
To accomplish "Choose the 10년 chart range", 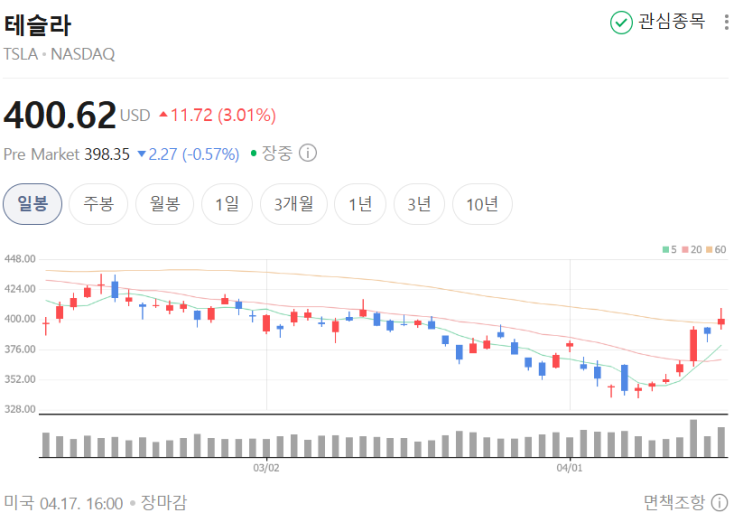I will pos(482,204).
